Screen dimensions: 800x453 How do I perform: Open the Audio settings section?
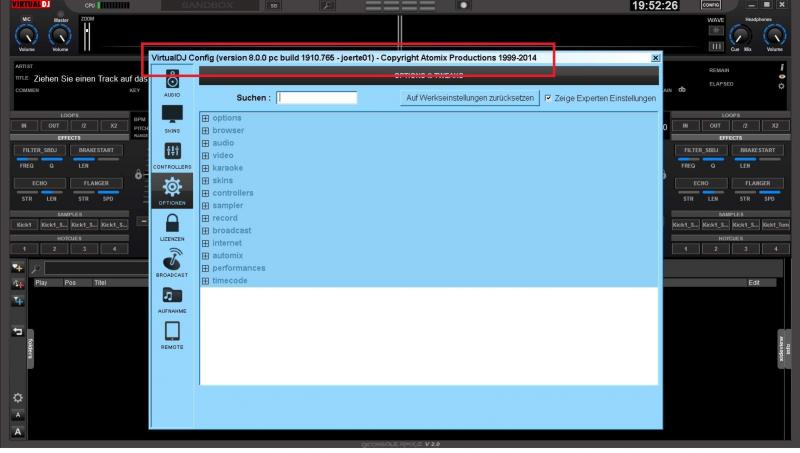pyautogui.click(x=172, y=81)
